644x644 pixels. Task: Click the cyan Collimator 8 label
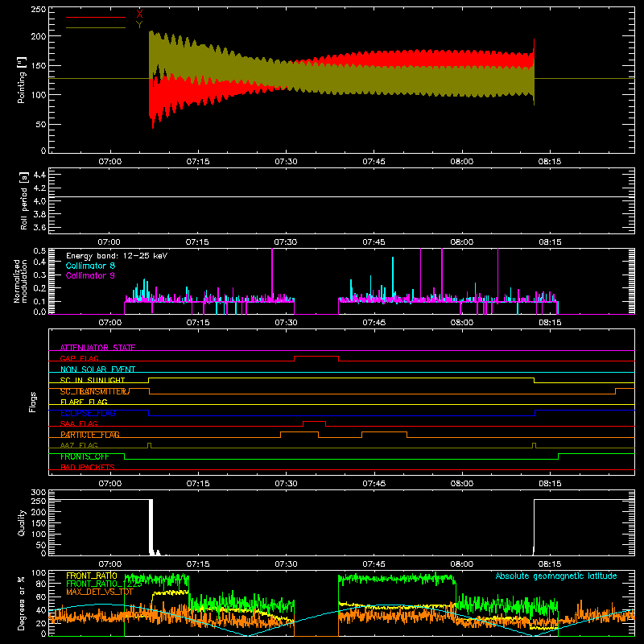pos(90,266)
